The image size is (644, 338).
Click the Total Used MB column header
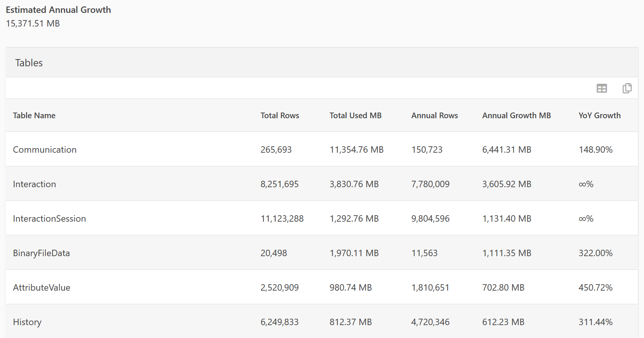coord(355,116)
